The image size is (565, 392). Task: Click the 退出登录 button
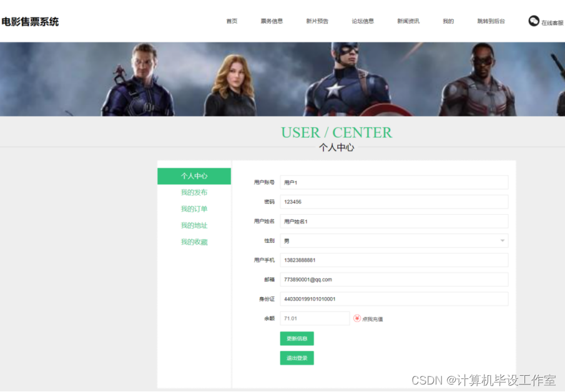coord(297,358)
